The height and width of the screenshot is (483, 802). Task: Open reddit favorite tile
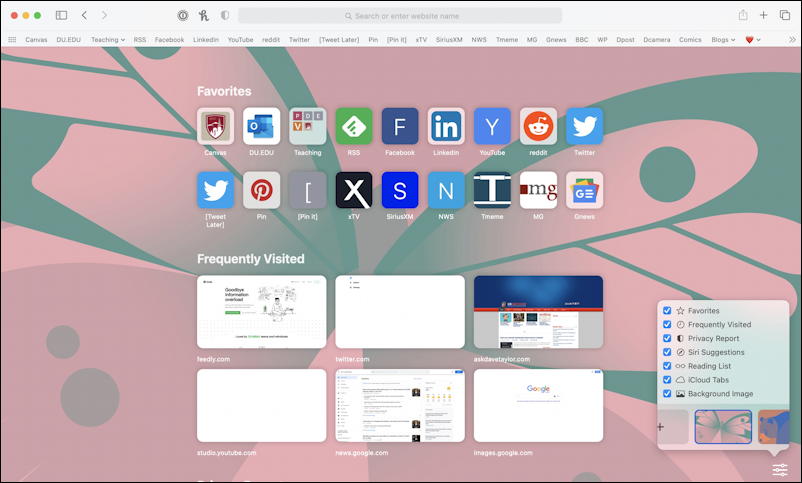(538, 126)
